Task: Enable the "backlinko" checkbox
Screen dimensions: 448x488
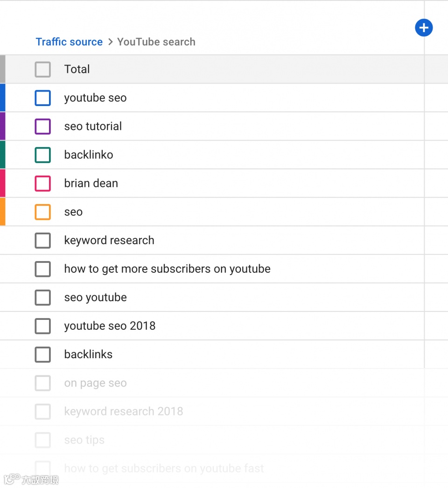Action: click(x=42, y=155)
